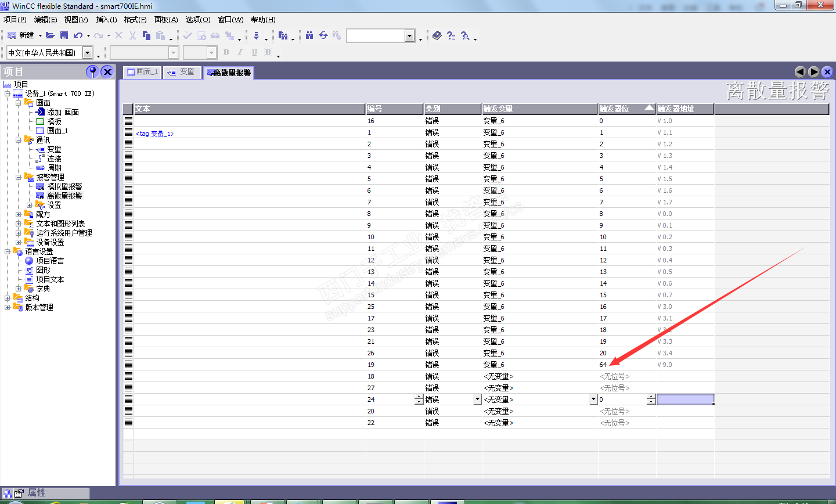Undo the last action in the toolbar
836x504 pixels.
78,35
